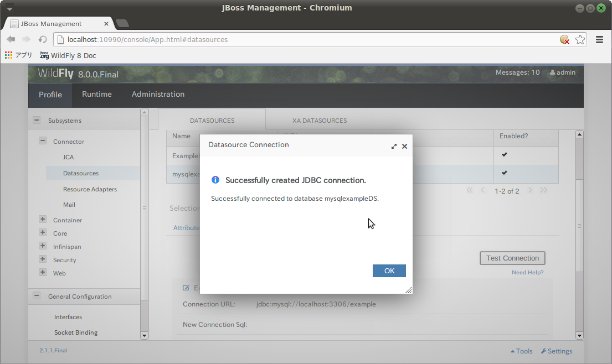Bookmark this page with star icon
The image size is (612, 364).
pyautogui.click(x=580, y=39)
